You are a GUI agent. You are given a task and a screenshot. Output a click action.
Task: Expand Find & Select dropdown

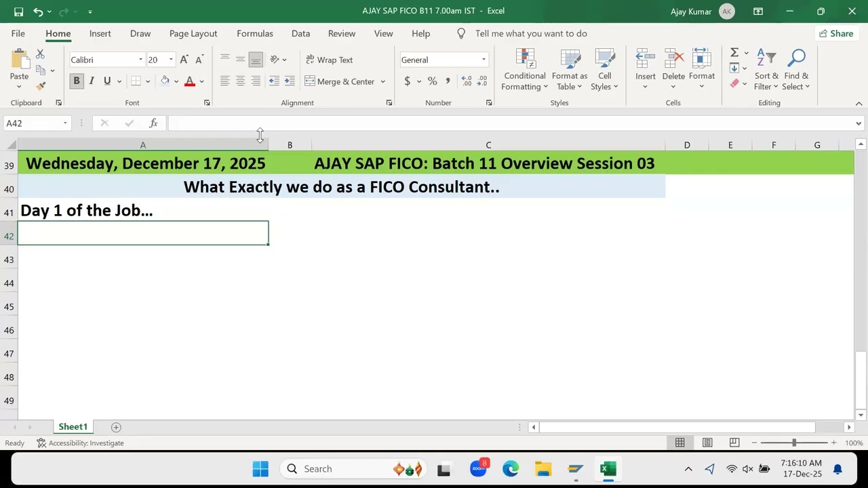tap(796, 70)
